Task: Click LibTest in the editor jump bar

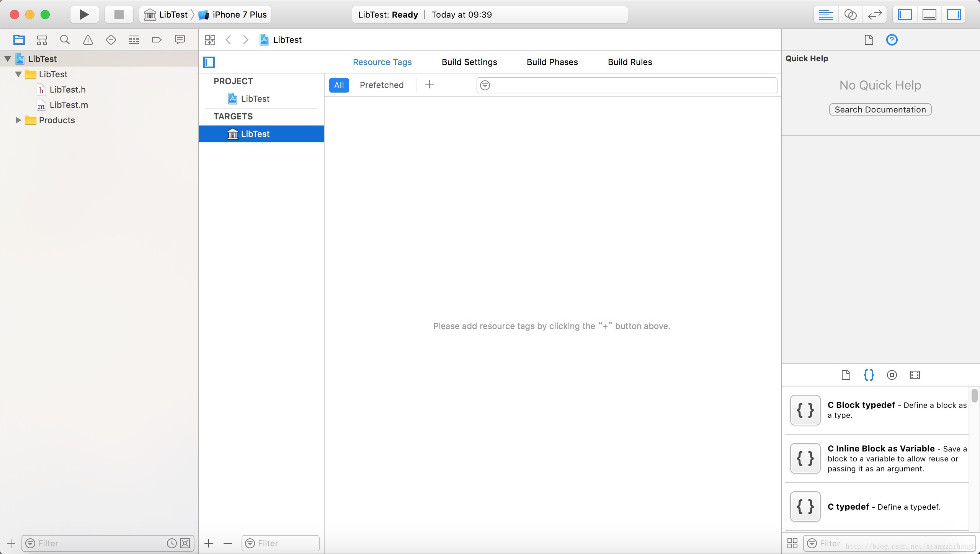Action: tap(281, 40)
